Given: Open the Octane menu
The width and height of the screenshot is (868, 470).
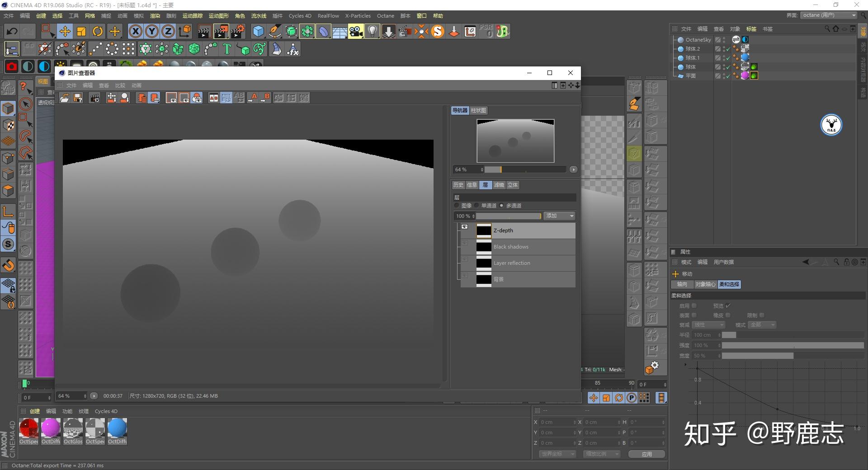Looking at the screenshot, I should click(385, 16).
